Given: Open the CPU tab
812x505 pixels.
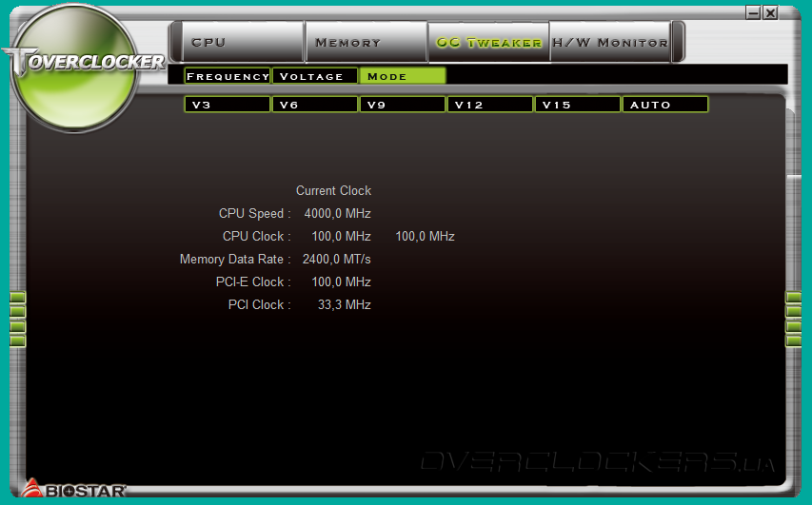Looking at the screenshot, I should tap(243, 42).
